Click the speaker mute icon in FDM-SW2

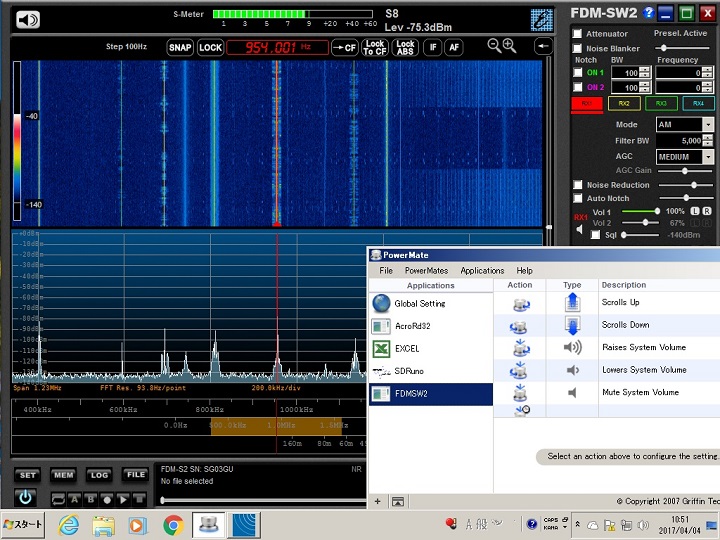tap(28, 19)
